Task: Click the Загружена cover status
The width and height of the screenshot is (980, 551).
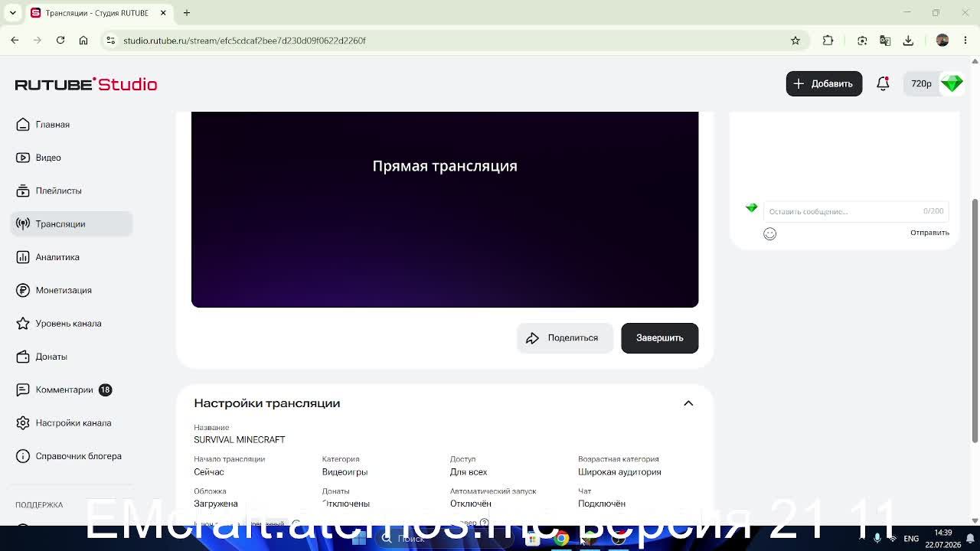Action: (216, 504)
